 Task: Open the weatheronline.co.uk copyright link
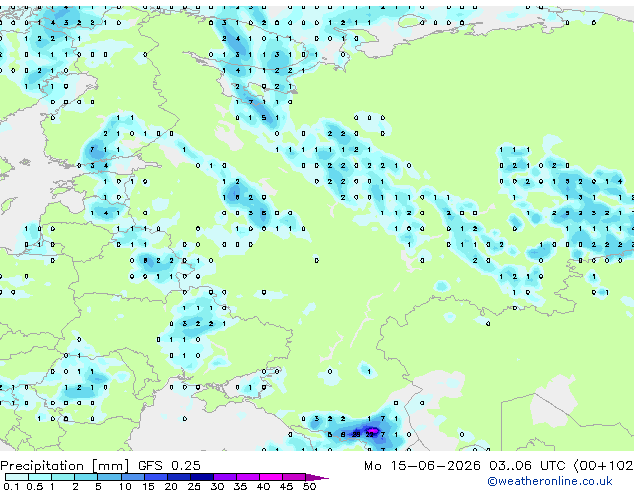pyautogui.click(x=550, y=481)
